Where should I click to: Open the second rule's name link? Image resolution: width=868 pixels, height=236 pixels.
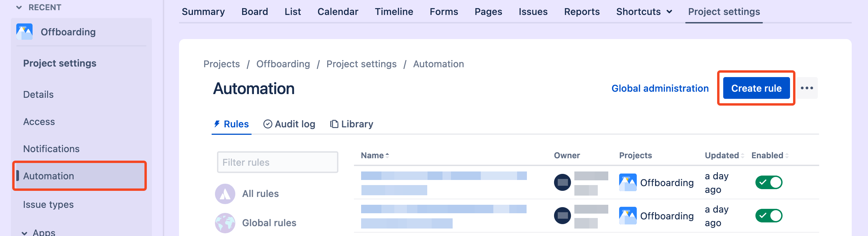tap(444, 216)
